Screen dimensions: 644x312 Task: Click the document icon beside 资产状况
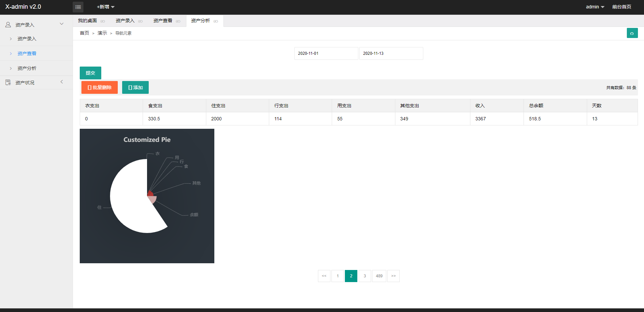8,82
